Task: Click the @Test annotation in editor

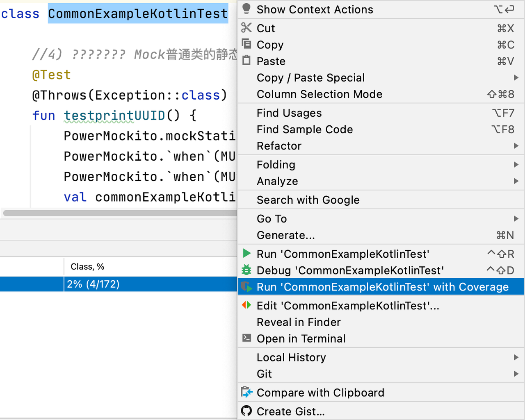Action: click(x=51, y=75)
